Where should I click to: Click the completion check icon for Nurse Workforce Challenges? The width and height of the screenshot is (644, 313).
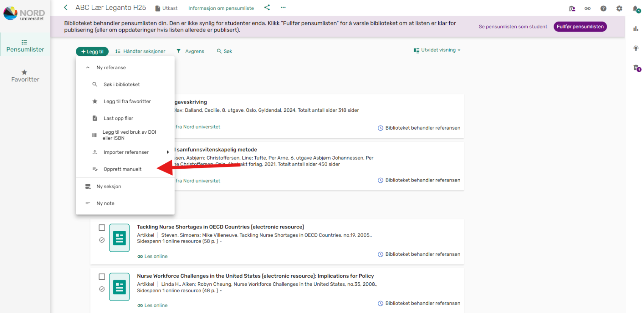click(x=102, y=289)
